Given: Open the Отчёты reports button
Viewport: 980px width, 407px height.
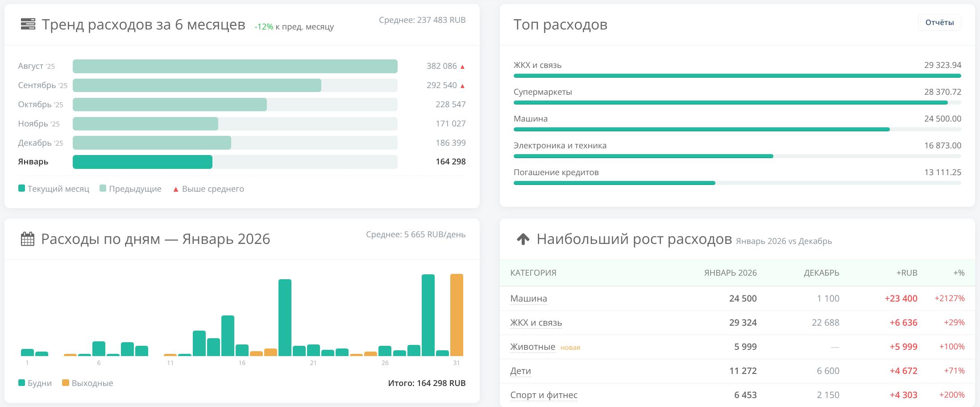Looking at the screenshot, I should pyautogui.click(x=939, y=23).
